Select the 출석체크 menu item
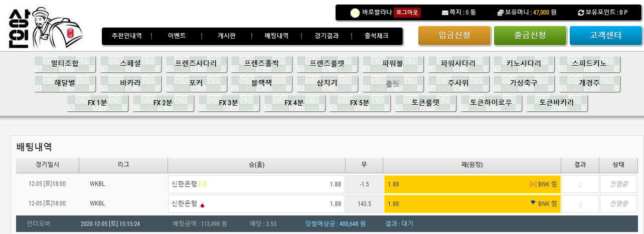 376,36
